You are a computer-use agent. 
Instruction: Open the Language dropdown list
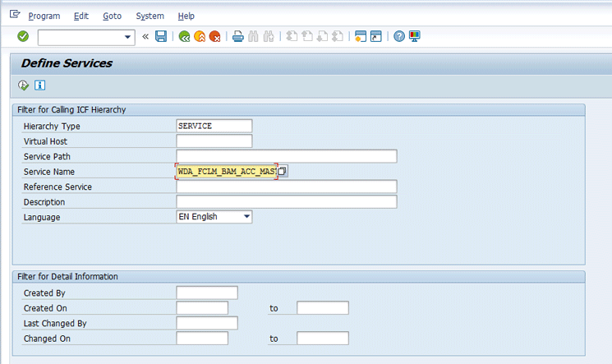tap(245, 217)
